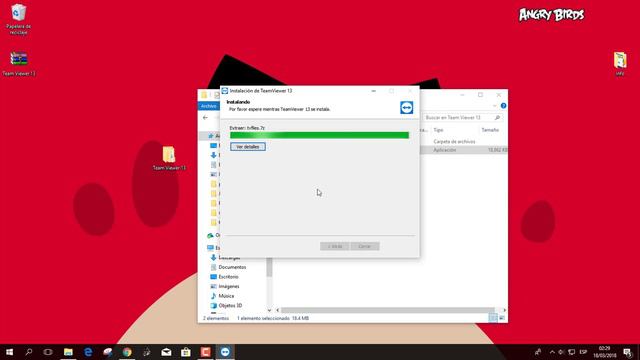Sort by the Tipo column header

click(x=438, y=130)
